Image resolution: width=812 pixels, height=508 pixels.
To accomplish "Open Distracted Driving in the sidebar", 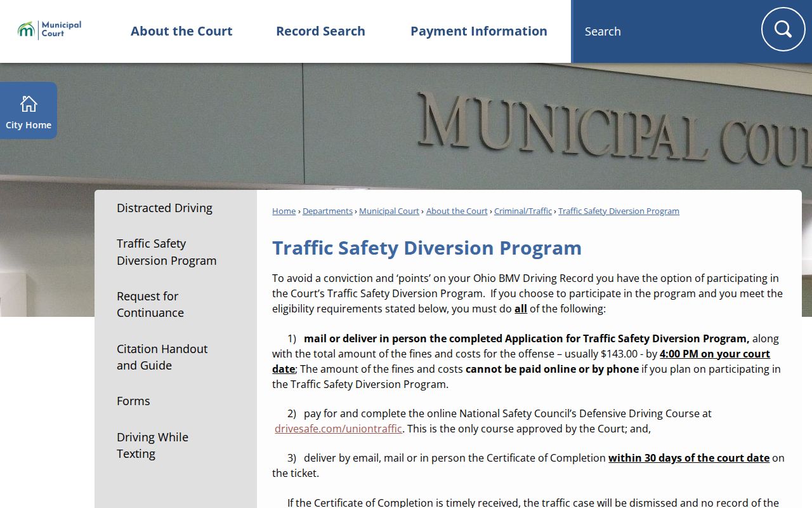I will [164, 208].
